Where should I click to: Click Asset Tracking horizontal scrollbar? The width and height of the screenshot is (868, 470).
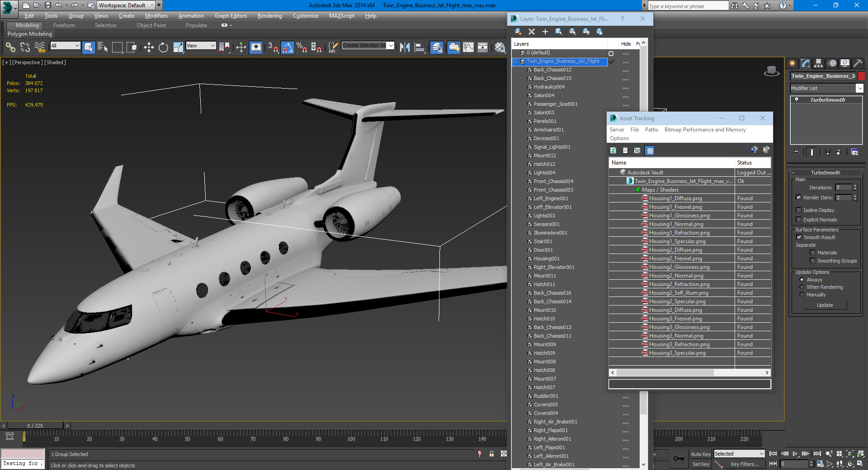(x=665, y=373)
